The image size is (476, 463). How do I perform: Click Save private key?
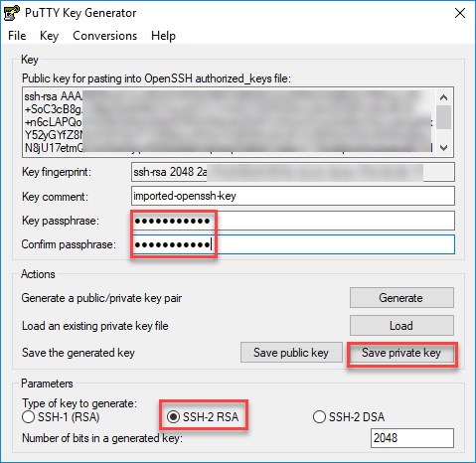coord(402,353)
